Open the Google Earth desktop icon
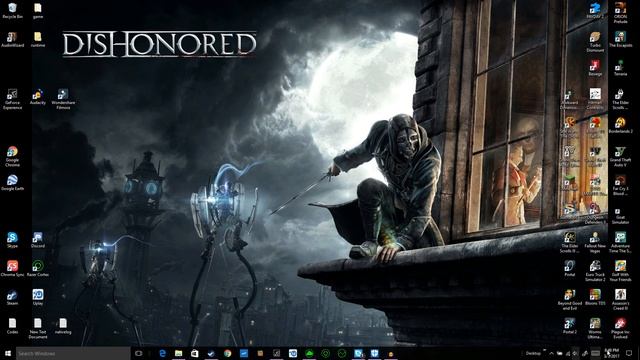Image resolution: width=640 pixels, height=360 pixels. click(12, 183)
